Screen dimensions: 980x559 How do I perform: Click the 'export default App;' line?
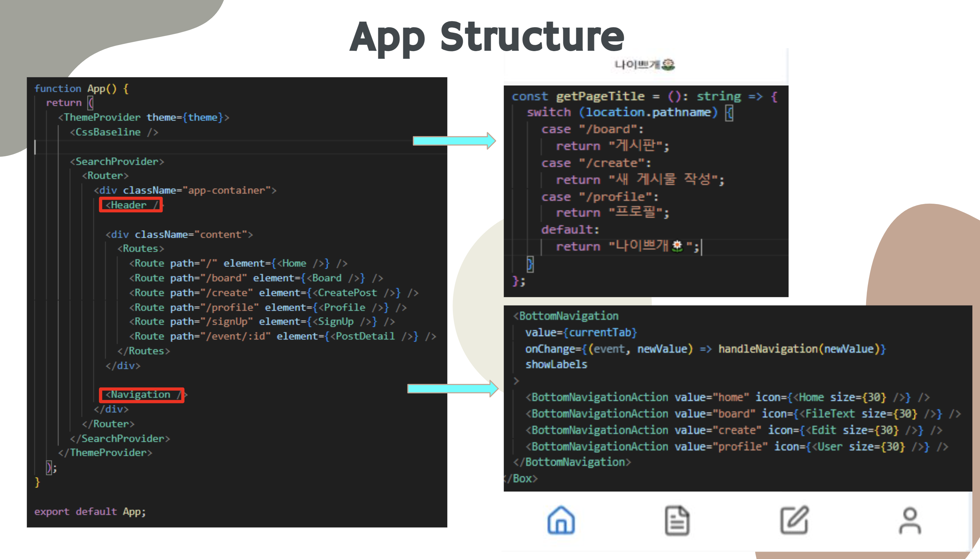[x=90, y=511]
